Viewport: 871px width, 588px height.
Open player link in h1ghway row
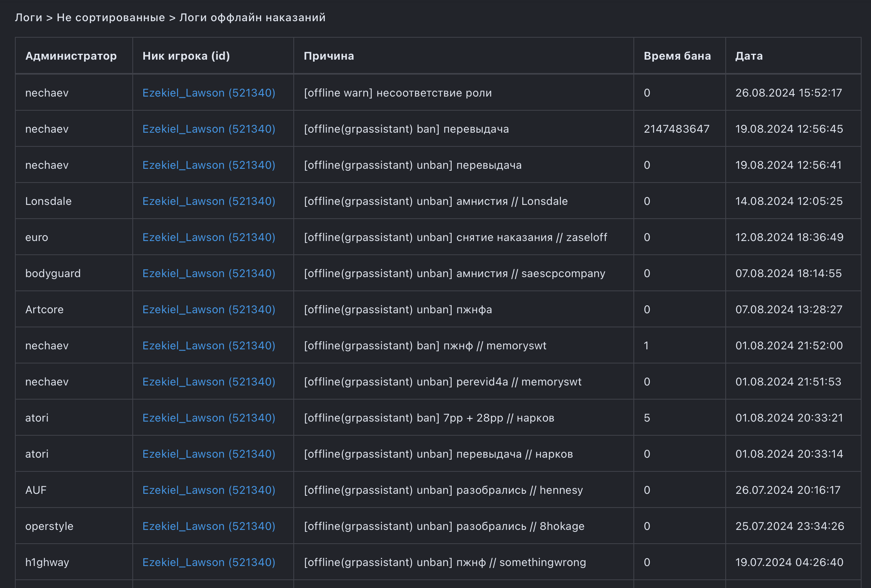(x=209, y=562)
